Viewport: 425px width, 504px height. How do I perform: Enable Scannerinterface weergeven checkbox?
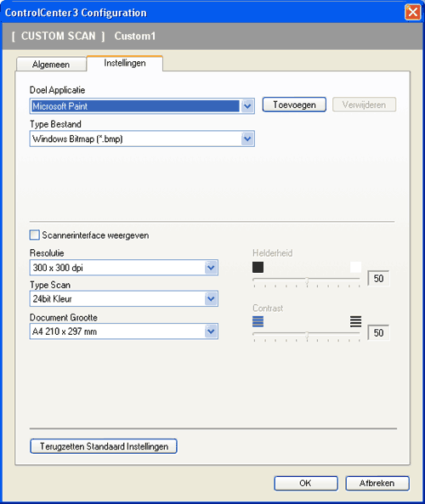pyautogui.click(x=34, y=235)
